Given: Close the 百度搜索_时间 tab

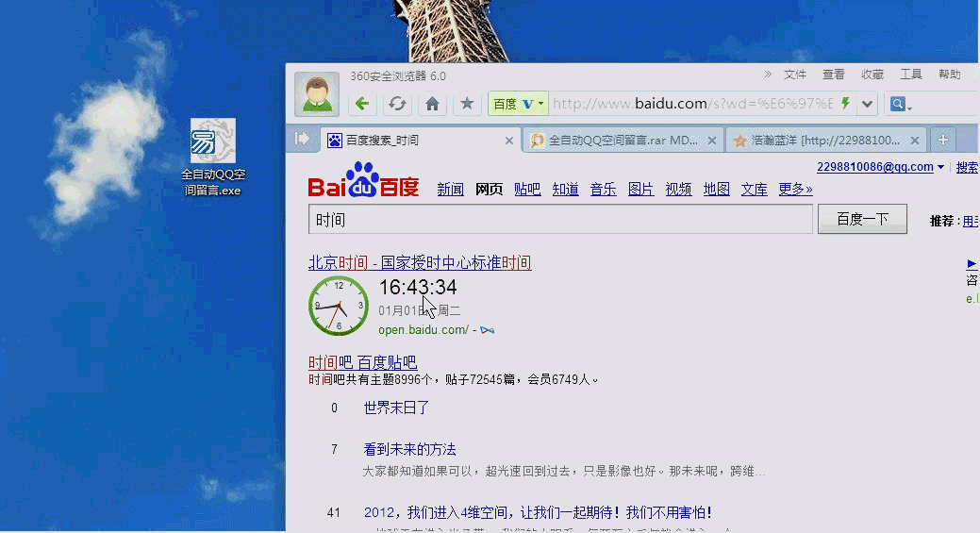Looking at the screenshot, I should 508,141.
